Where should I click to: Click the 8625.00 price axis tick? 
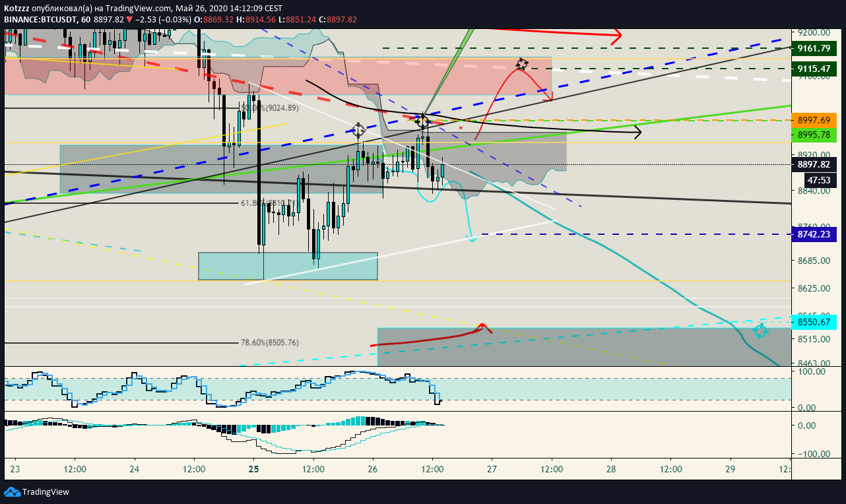pyautogui.click(x=814, y=288)
